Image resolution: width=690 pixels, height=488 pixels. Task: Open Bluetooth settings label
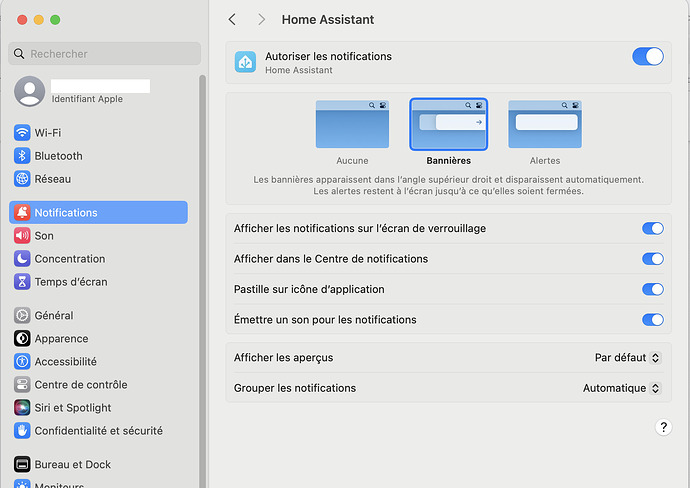(59, 156)
